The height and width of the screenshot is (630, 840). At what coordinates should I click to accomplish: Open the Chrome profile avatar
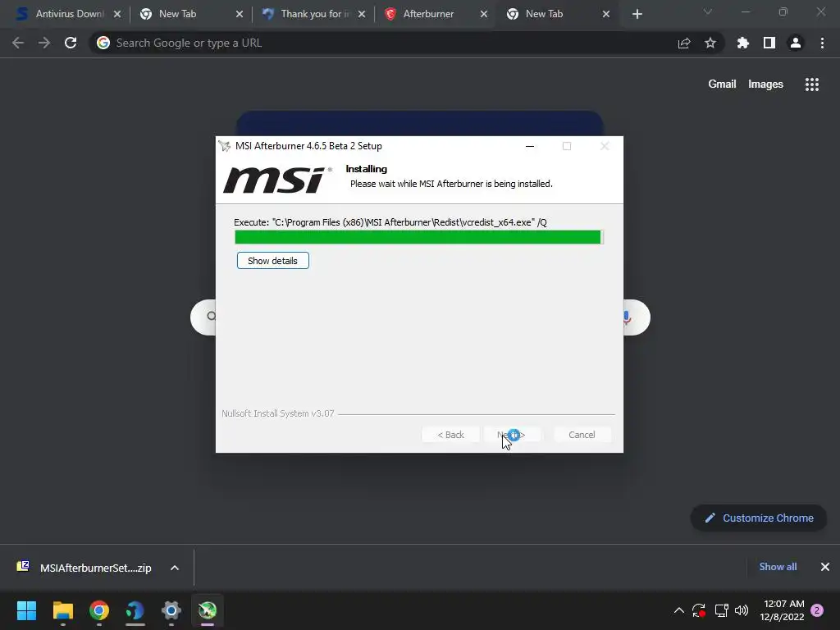tap(796, 43)
